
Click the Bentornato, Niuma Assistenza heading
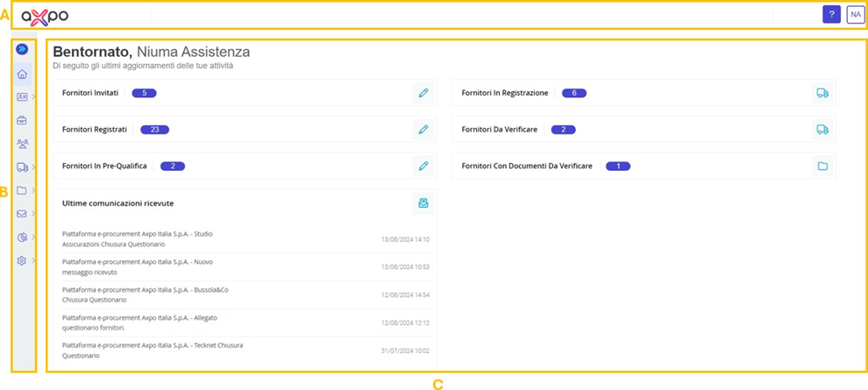point(151,53)
